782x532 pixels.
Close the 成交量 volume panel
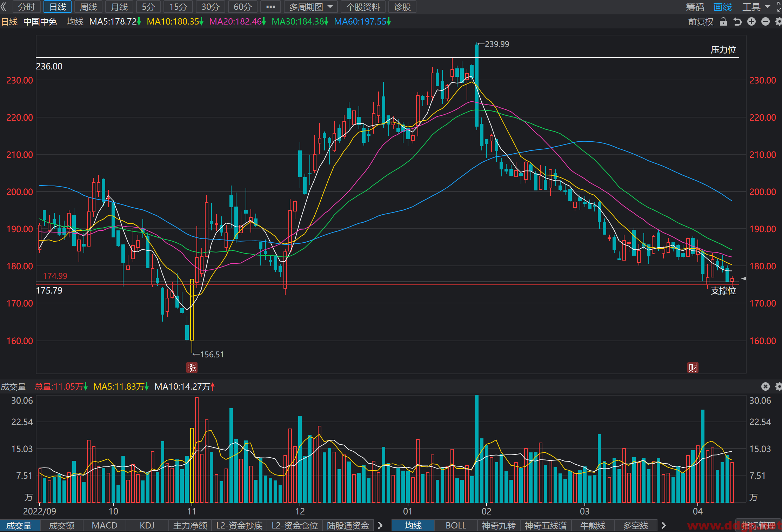766,386
